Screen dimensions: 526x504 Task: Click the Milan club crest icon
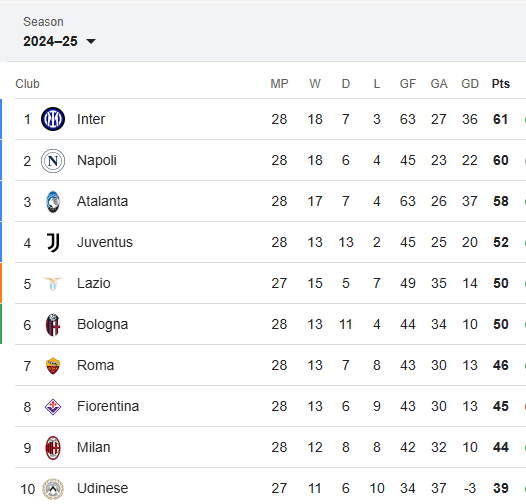coord(53,448)
